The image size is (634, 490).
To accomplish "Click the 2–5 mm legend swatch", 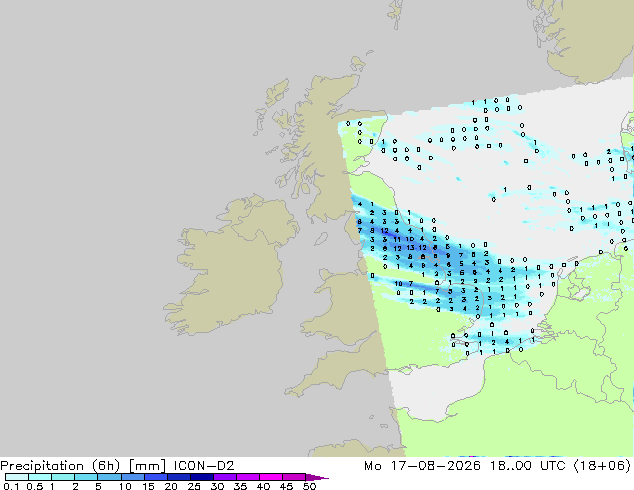I will pos(86,477).
